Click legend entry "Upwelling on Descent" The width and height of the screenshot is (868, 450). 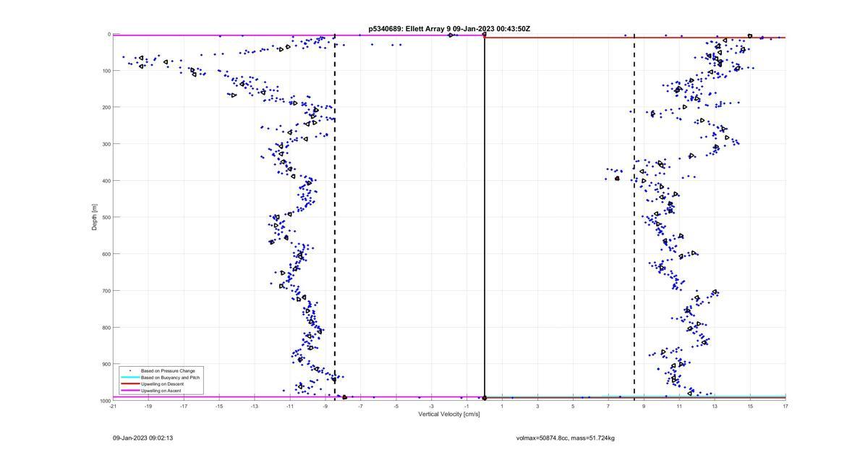(161, 384)
